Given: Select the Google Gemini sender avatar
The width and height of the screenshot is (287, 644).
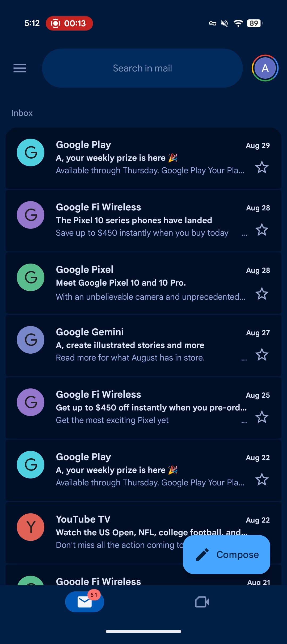Looking at the screenshot, I should (x=31, y=340).
